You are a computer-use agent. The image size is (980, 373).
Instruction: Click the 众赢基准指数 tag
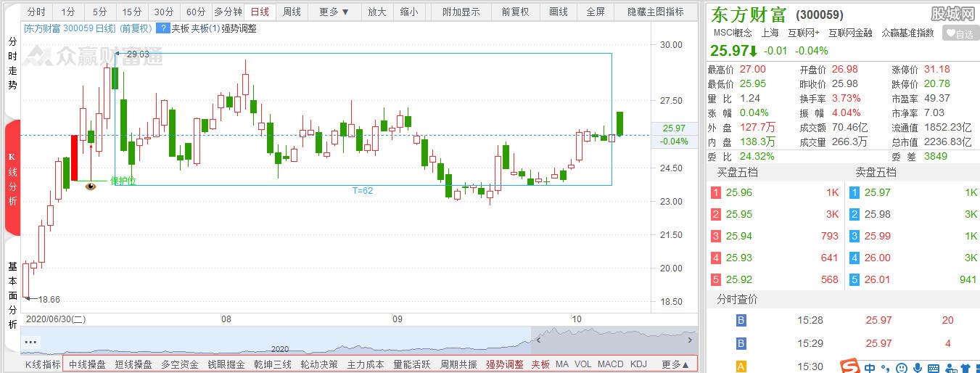(x=907, y=33)
